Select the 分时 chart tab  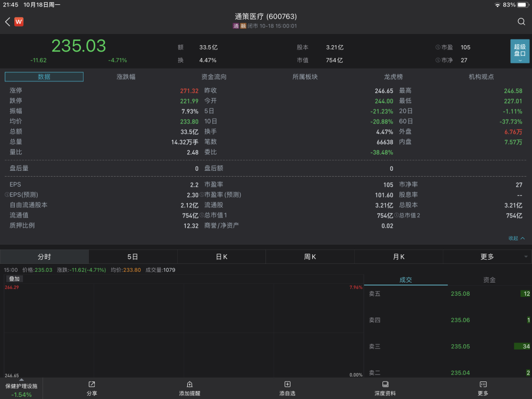[x=44, y=257]
